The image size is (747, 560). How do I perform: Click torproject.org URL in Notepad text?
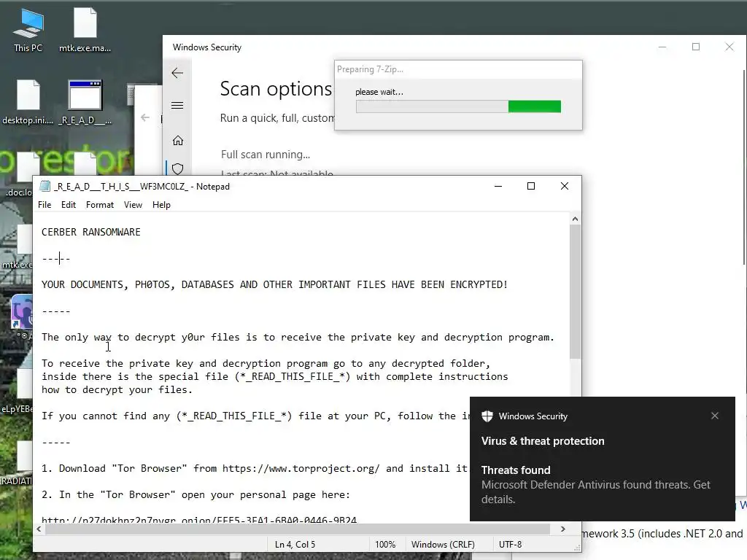pyautogui.click(x=301, y=469)
